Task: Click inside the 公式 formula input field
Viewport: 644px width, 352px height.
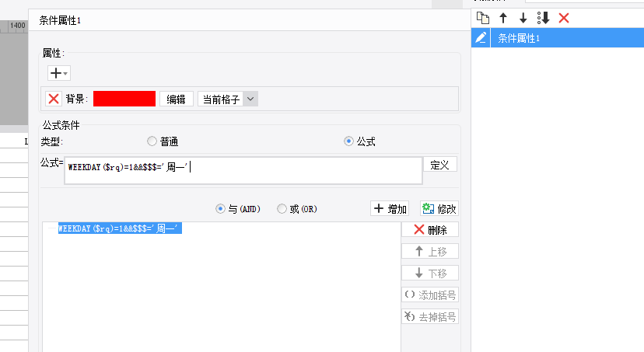Action: point(243,171)
